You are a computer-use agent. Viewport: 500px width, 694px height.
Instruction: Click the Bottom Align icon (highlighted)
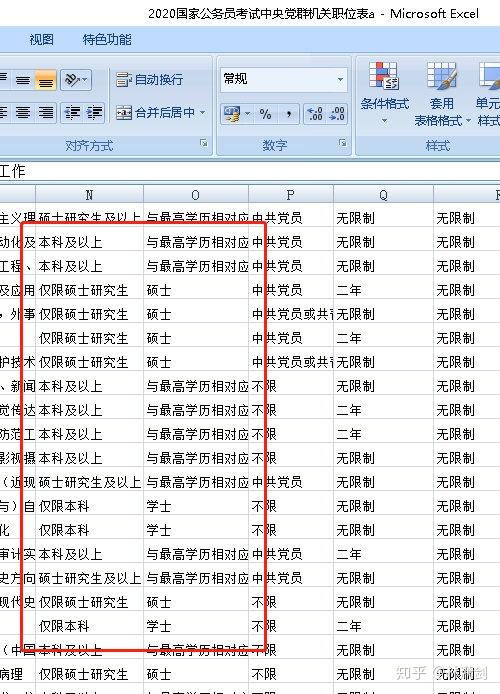[x=46, y=80]
